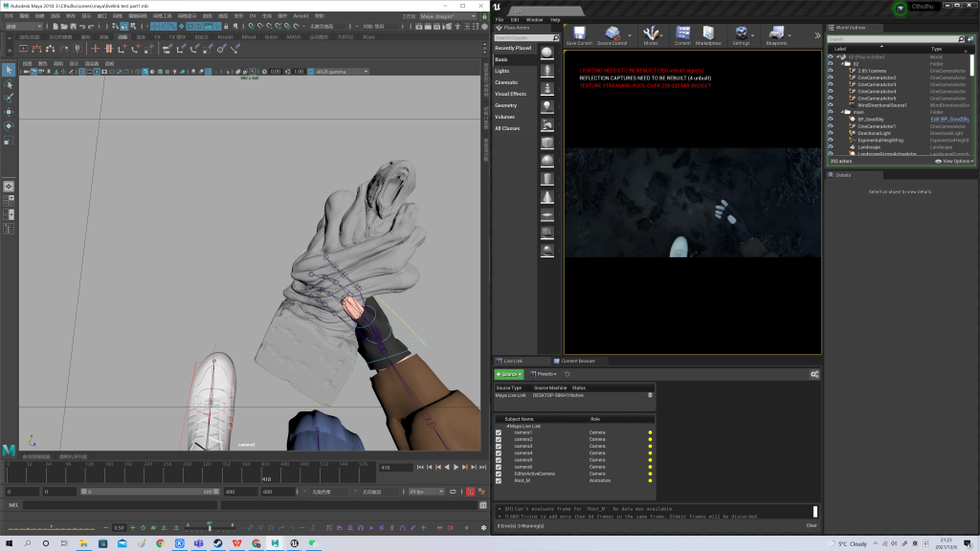The image size is (980, 551).
Task: Open the Unreal Help menu
Action: point(555,20)
